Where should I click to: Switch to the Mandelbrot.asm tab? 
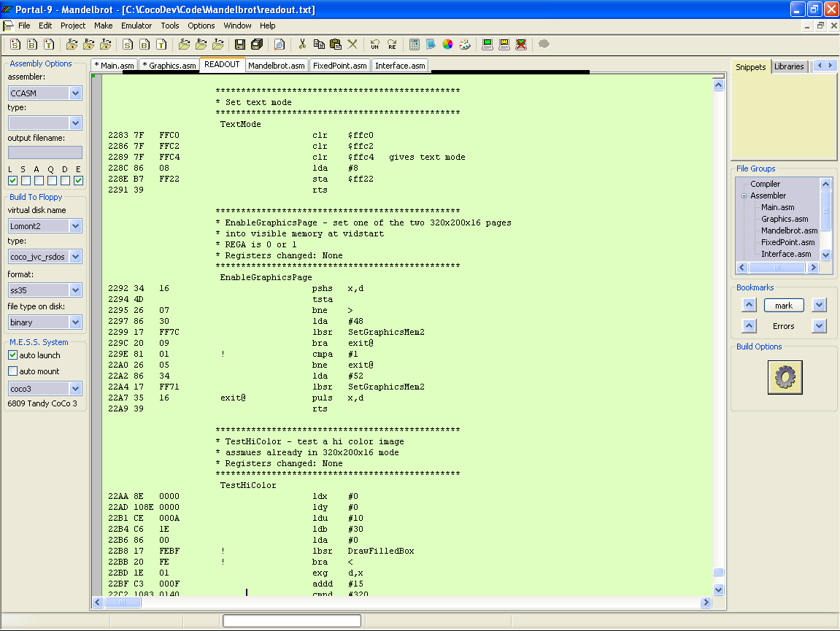coord(277,66)
